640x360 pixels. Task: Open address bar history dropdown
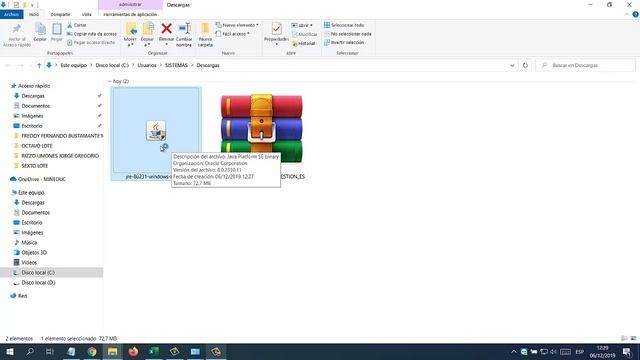(512, 65)
